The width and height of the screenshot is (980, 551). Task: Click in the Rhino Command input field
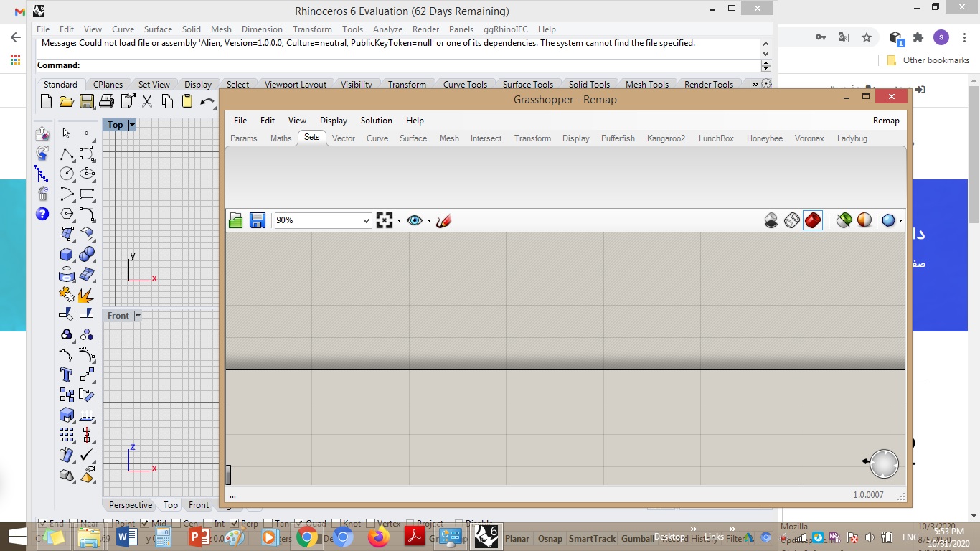pos(420,65)
